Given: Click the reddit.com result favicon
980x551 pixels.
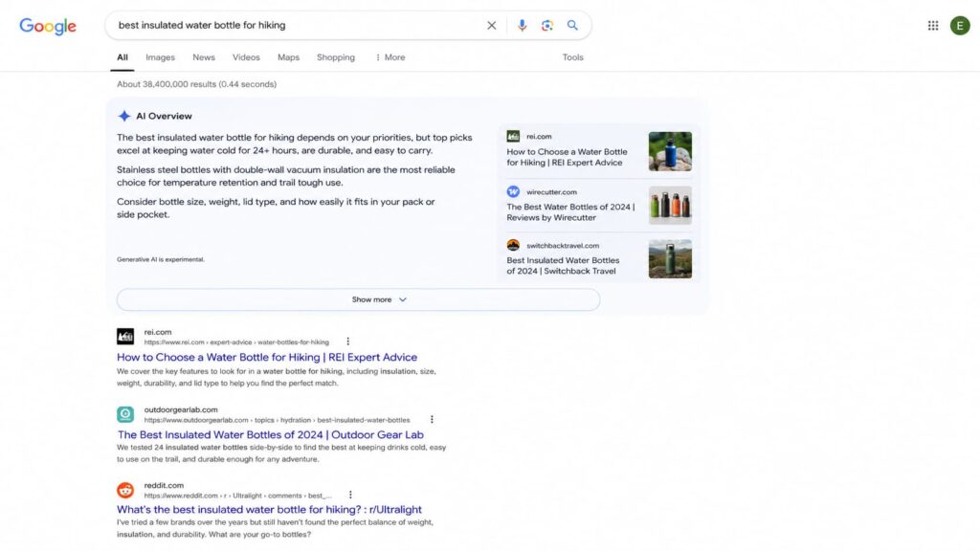Looking at the screenshot, I should click(x=125, y=490).
